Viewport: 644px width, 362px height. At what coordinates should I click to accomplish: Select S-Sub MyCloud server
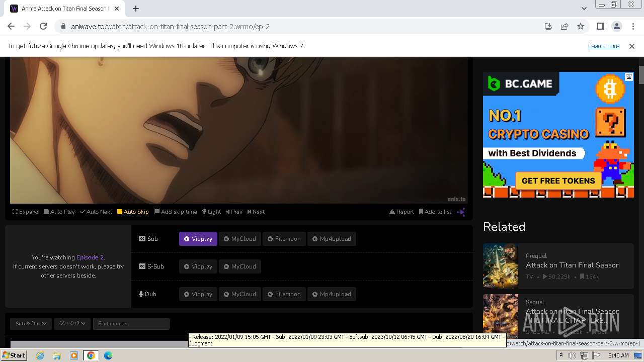point(240,266)
